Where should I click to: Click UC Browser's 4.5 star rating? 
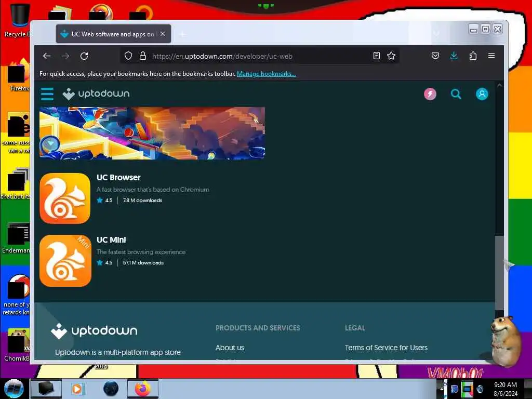[104, 201]
